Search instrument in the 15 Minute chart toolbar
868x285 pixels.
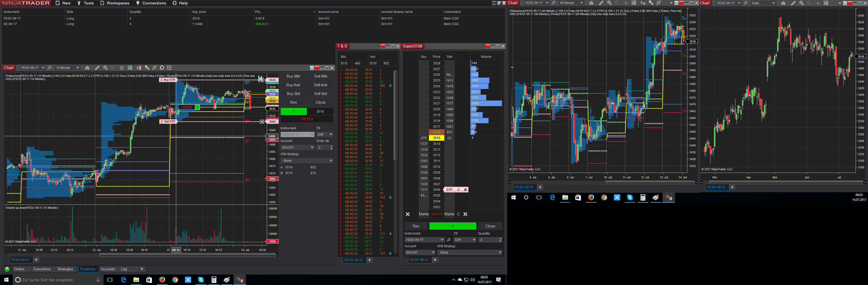click(x=50, y=68)
